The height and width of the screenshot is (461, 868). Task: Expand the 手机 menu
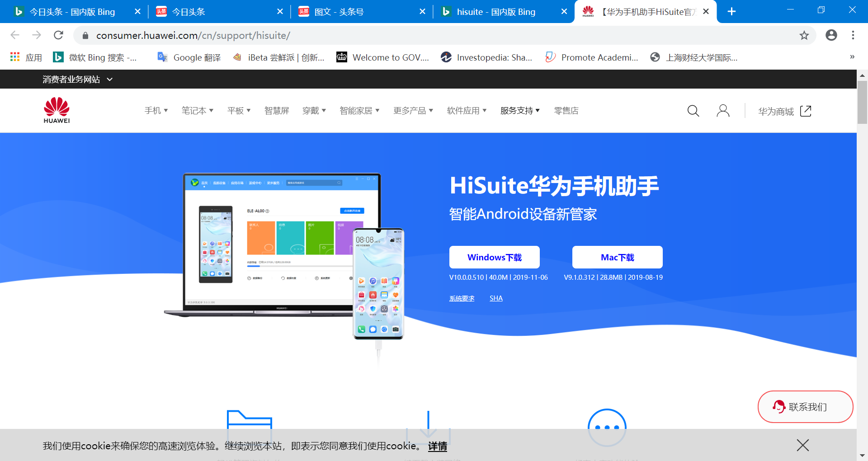pos(156,111)
